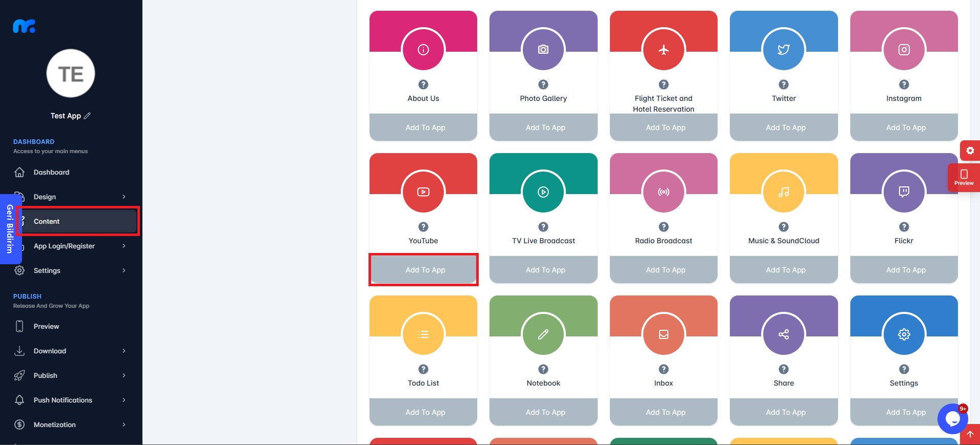
Task: Add TV Live Broadcast to app
Action: [x=543, y=270]
